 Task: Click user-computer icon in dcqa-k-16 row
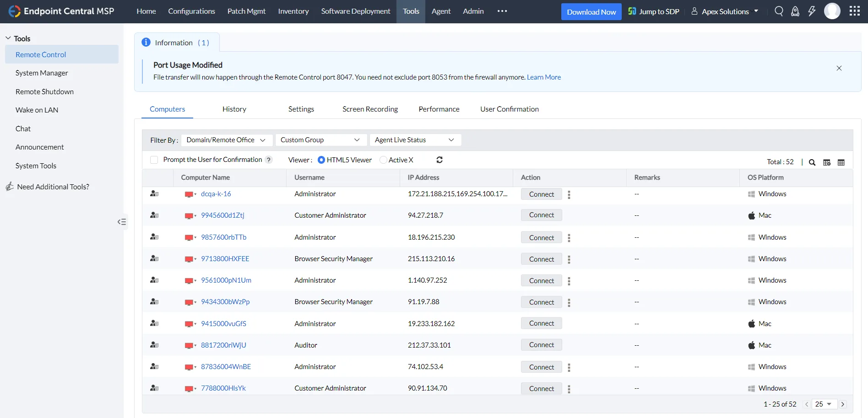(x=154, y=194)
